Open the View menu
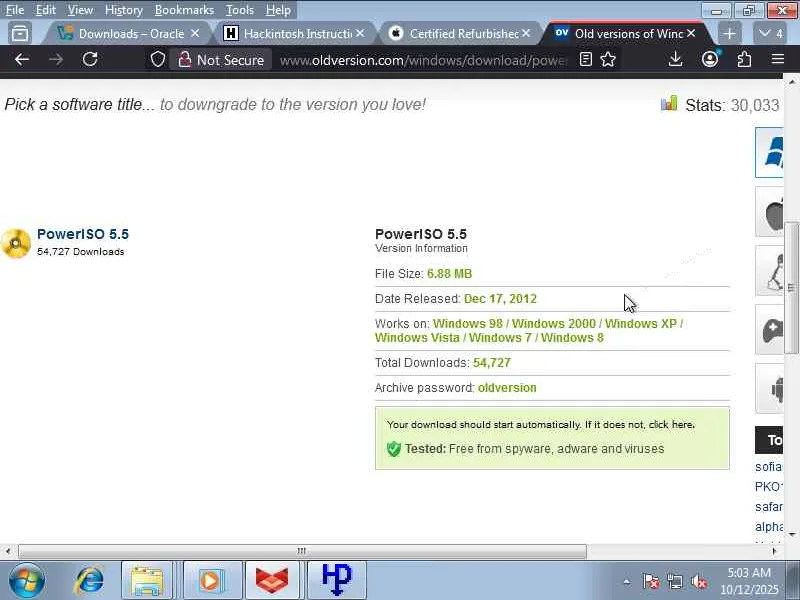 [80, 10]
